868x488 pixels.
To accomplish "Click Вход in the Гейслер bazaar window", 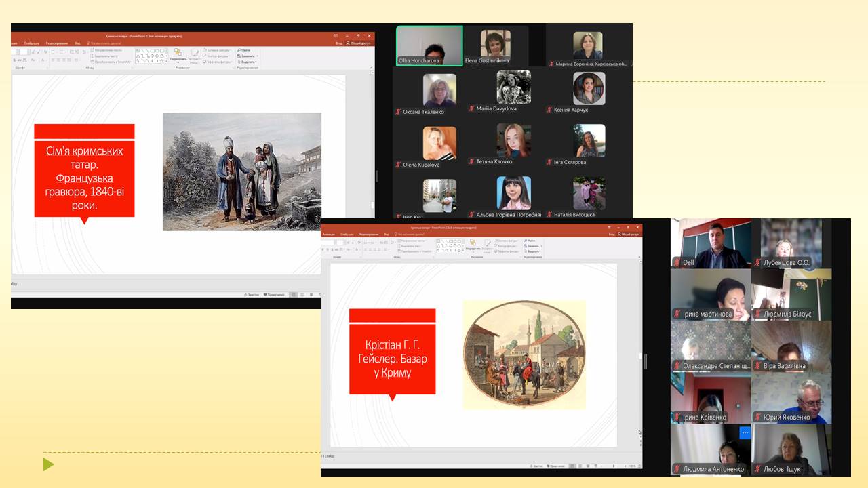I will pos(612,235).
